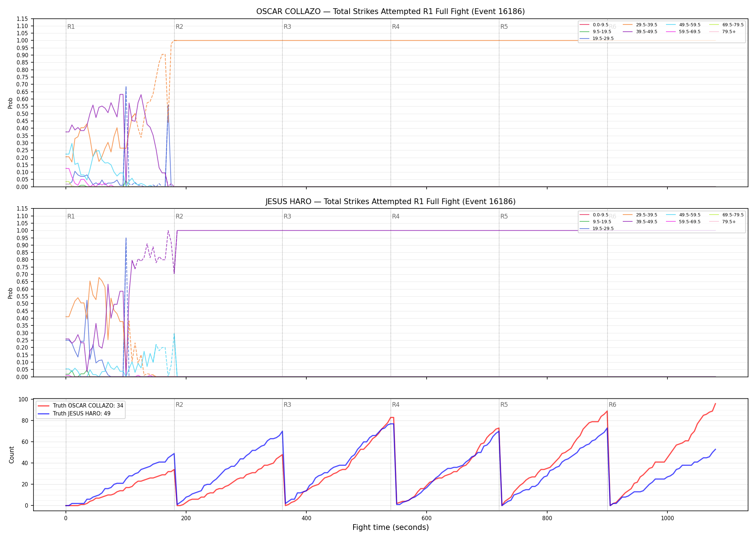Click the R5 round label in the Count chart

point(504,405)
